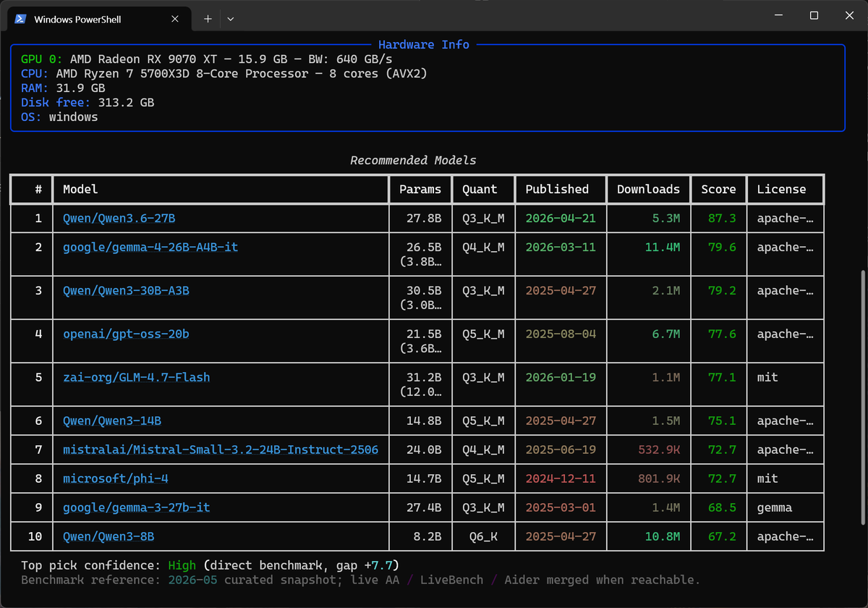Click the Params column header
The image size is (868, 608).
pos(420,189)
